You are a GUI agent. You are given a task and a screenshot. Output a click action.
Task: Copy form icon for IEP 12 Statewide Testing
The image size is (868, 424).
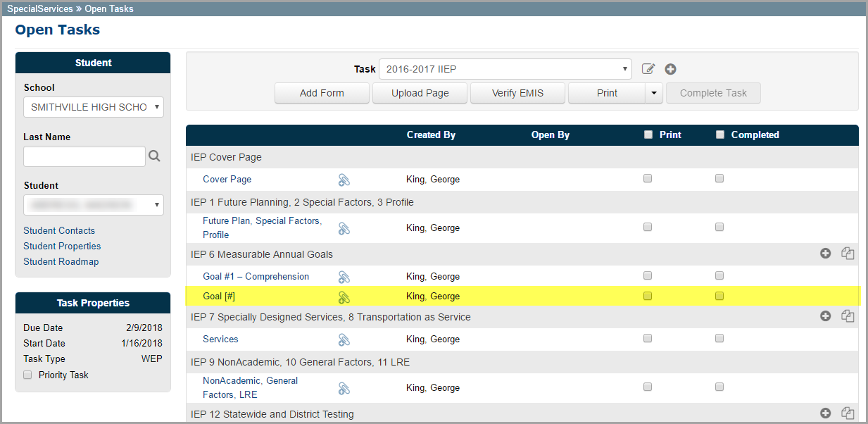848,413
